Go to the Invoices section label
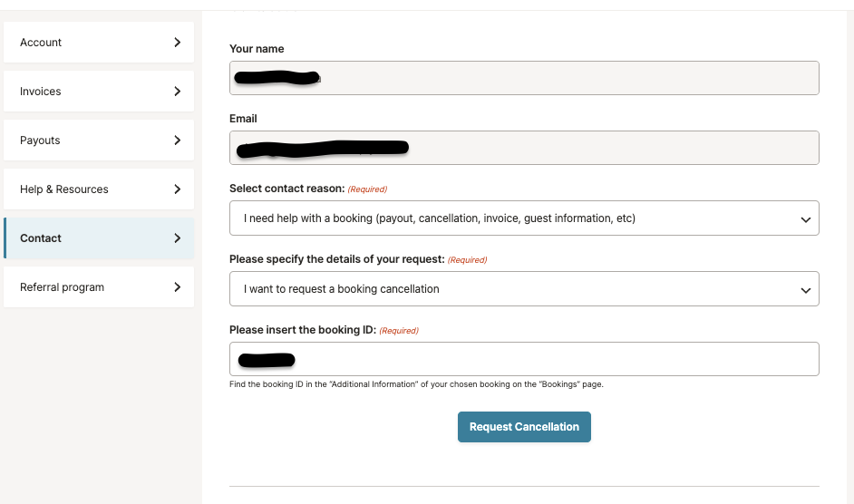This screenshot has width=854, height=504. point(41,92)
